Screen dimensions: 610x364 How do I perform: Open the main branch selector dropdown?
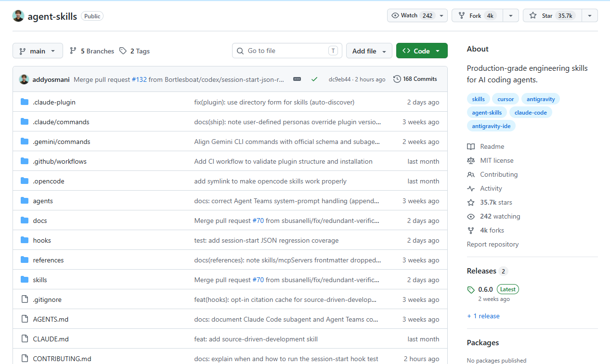click(38, 51)
